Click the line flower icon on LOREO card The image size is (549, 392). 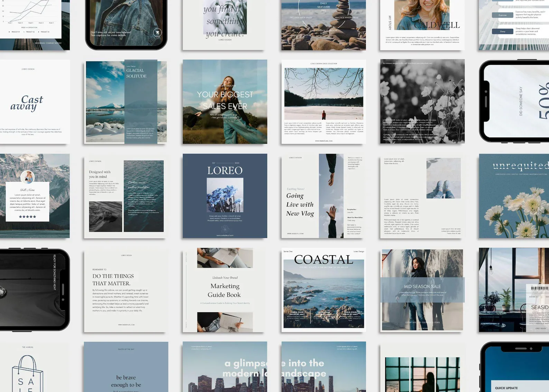225,229
